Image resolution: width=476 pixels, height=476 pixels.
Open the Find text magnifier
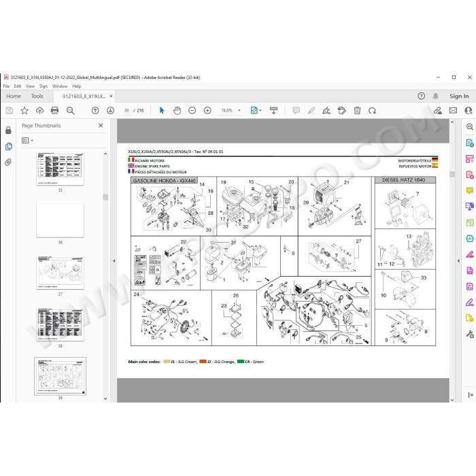71,110
